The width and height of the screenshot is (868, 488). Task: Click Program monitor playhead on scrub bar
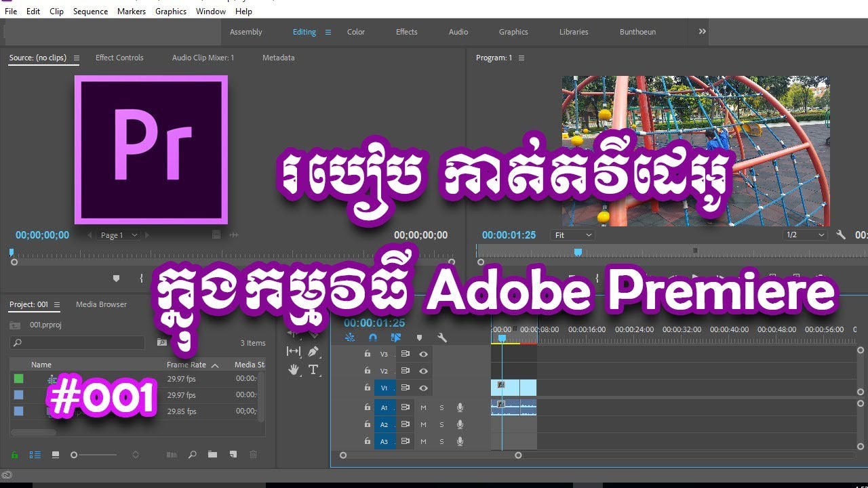(x=578, y=252)
